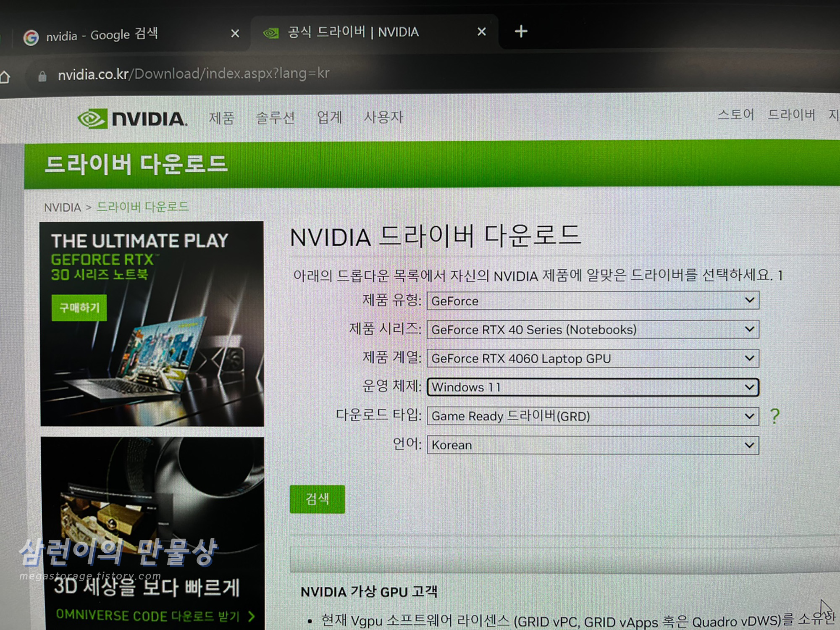840x630 pixels.
Task: Expand the Game Ready driver type dropdown
Action: [592, 416]
